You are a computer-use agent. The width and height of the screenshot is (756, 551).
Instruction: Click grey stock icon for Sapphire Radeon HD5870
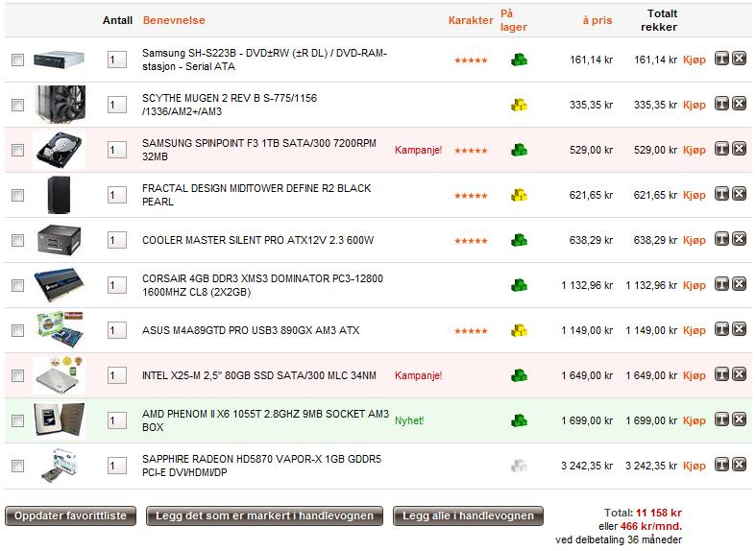pyautogui.click(x=519, y=466)
